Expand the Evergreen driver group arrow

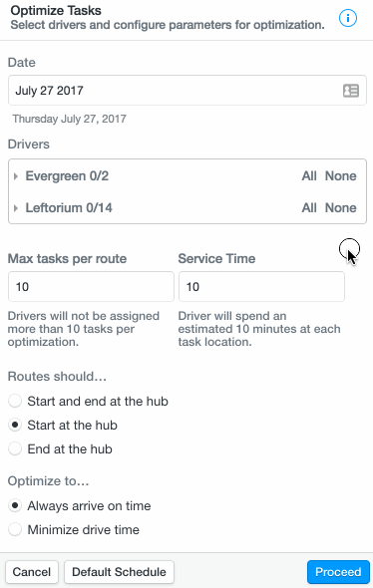(15, 176)
